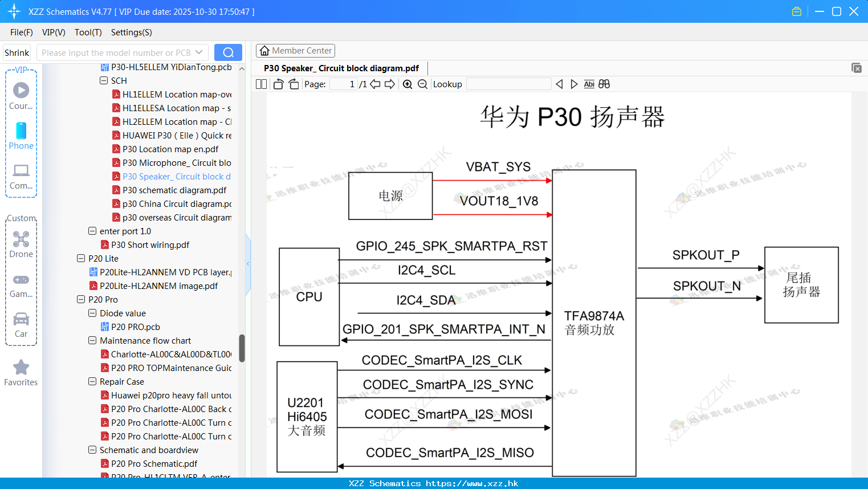This screenshot has width=868, height=489.
Task: Click the tree scroll-up arrow
Action: coord(242,68)
